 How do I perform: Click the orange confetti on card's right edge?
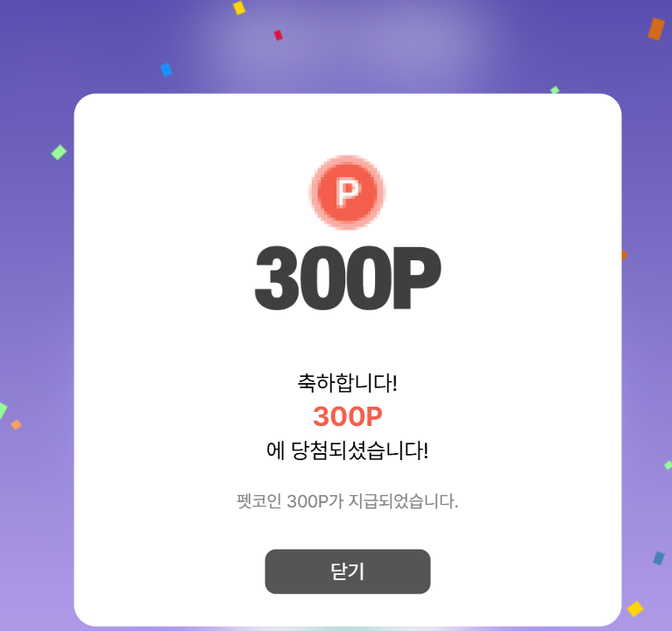click(625, 255)
